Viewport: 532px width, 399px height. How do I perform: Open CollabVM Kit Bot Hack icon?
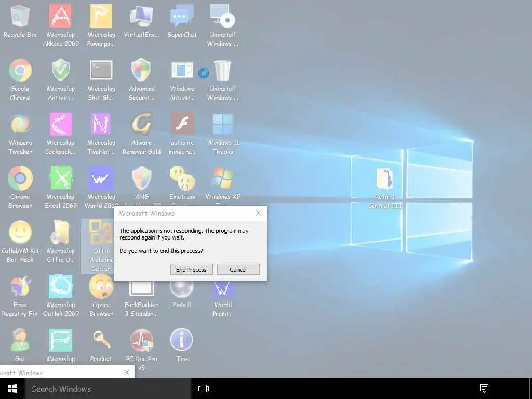coord(20,232)
